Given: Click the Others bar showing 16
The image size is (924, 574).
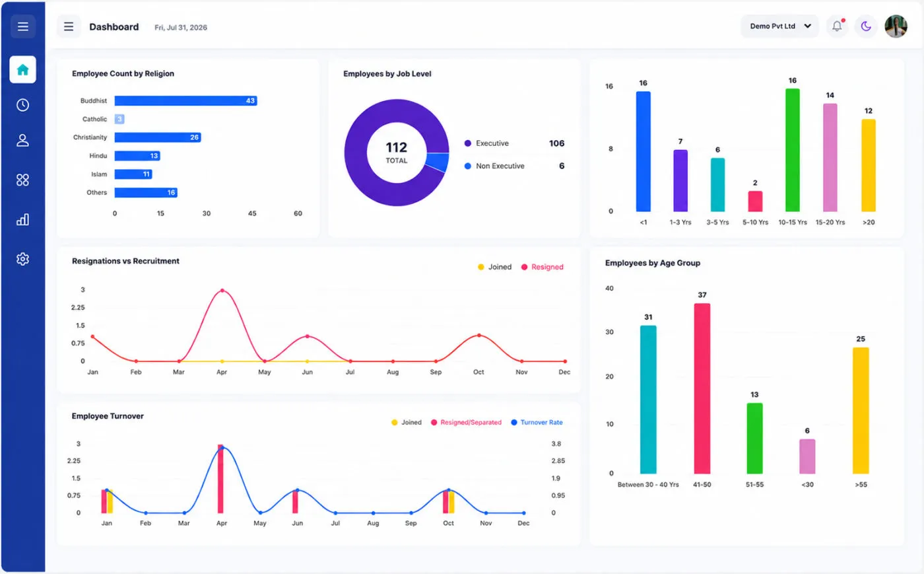Looking at the screenshot, I should (x=146, y=193).
